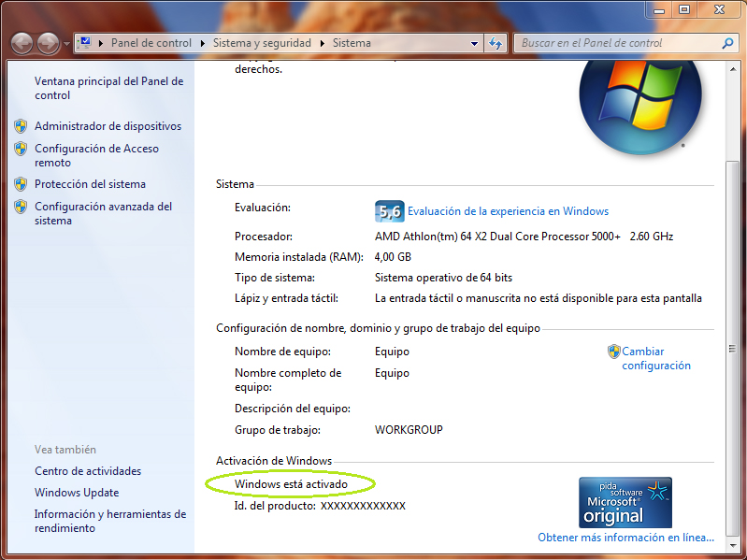Open the recent pages dropdown arrow
The image size is (747, 560).
pyautogui.click(x=66, y=44)
